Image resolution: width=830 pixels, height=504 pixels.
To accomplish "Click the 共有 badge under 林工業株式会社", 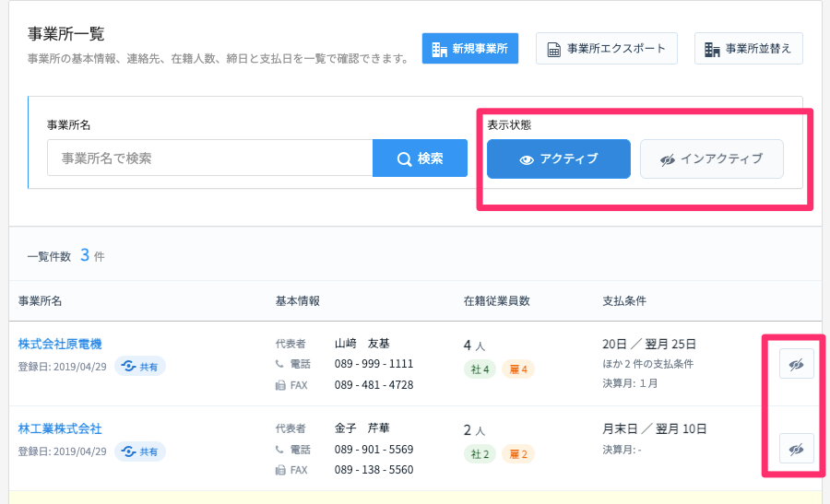I will [140, 451].
